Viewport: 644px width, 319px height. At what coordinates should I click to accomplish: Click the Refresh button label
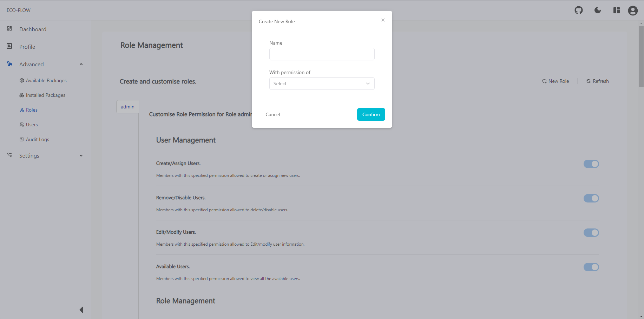[601, 81]
